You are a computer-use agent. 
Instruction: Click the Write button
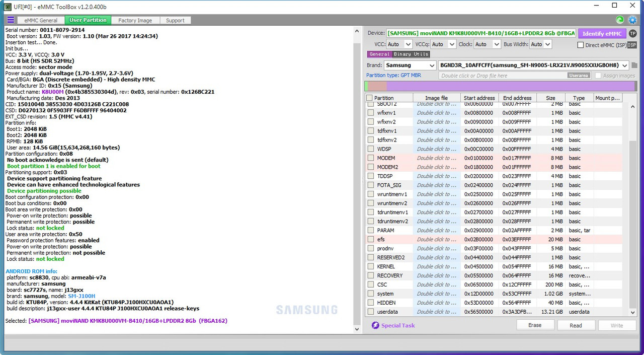(617, 325)
